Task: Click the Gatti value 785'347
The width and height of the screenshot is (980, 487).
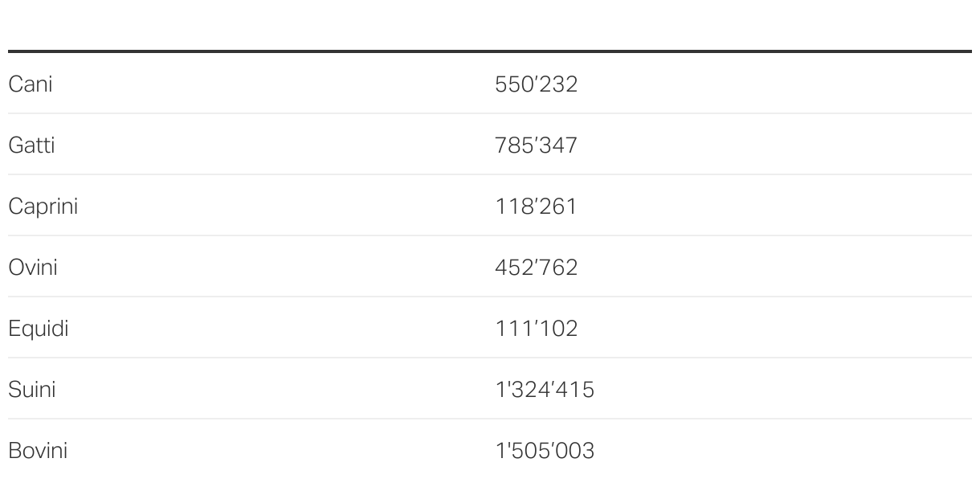Action: 536,145
